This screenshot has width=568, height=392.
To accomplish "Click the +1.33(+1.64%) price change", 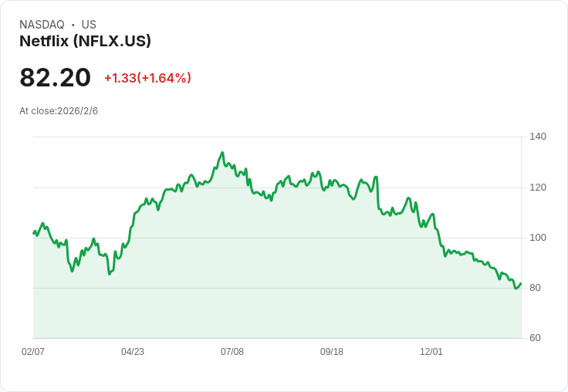I will 148,78.
